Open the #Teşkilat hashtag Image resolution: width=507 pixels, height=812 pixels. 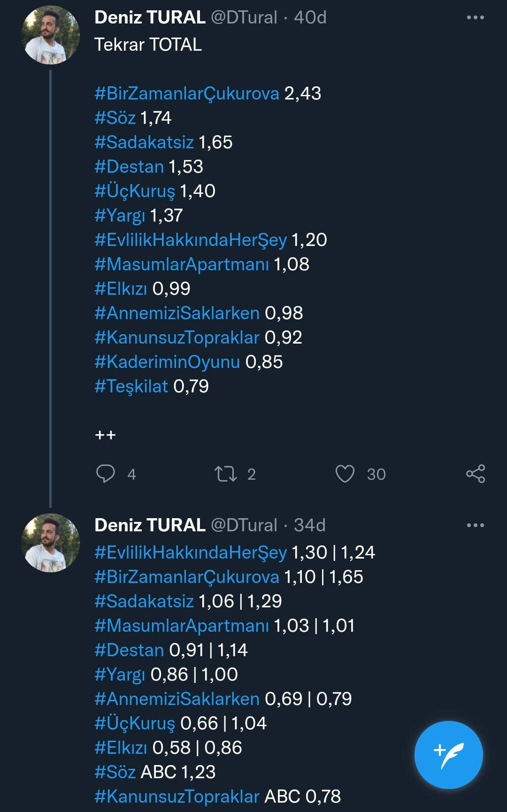131,386
